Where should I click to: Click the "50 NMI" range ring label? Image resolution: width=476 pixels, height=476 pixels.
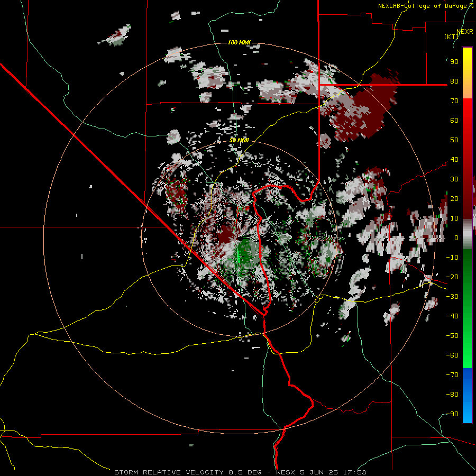pyautogui.click(x=239, y=140)
